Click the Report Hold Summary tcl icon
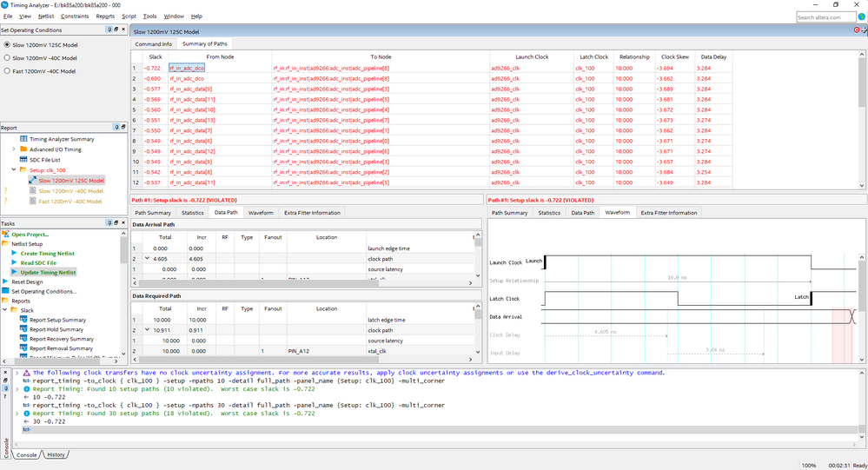Screen dimensions: 868x470 click(x=23, y=329)
